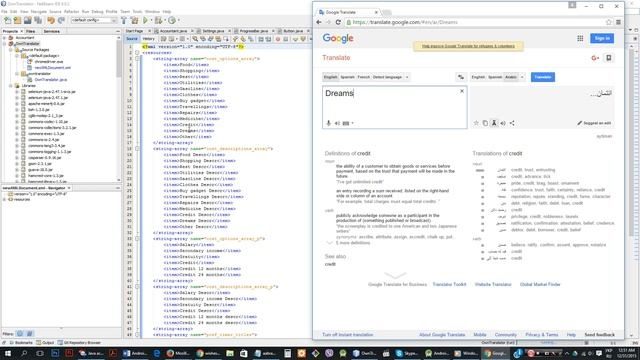The image size is (640, 360).
Task: Click Turn off instant translation link
Action: pyautogui.click(x=347, y=335)
